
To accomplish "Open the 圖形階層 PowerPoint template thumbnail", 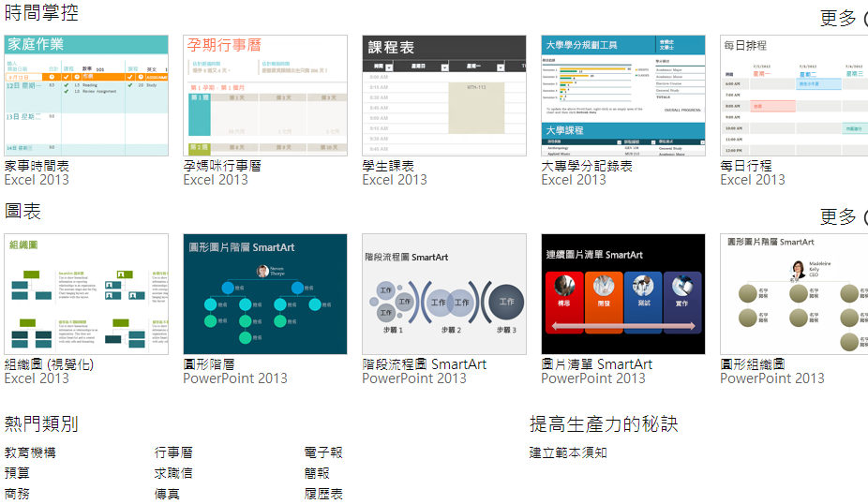I will (x=265, y=294).
